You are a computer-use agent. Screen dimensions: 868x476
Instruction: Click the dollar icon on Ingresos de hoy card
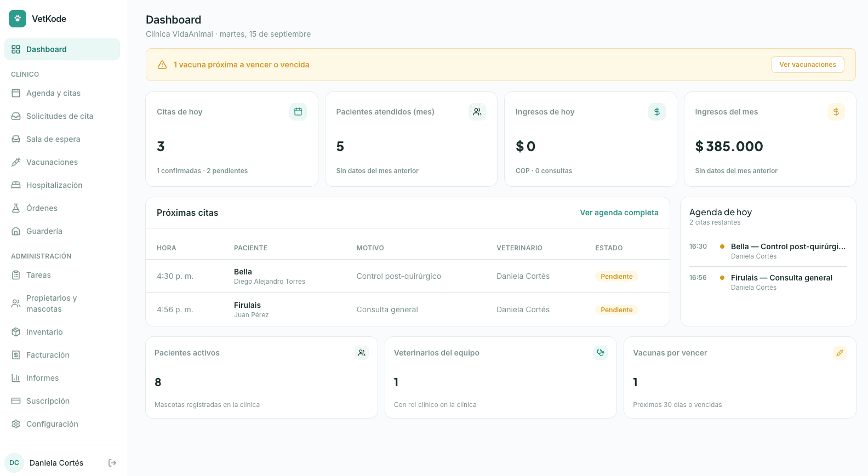657,112
